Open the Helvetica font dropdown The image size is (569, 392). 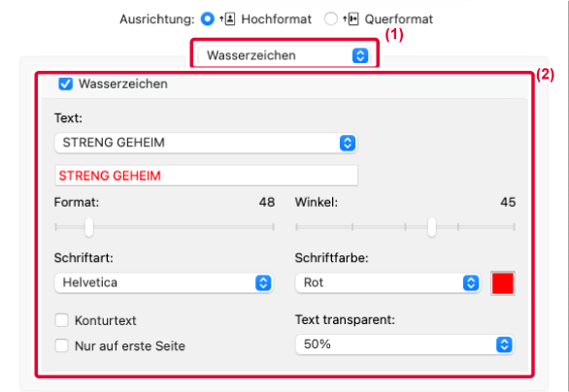pos(164,283)
